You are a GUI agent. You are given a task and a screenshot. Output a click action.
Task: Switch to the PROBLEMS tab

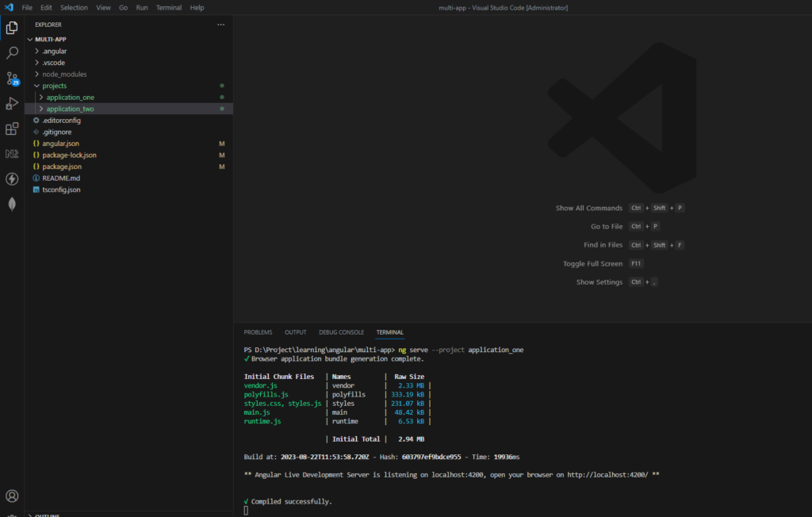pos(258,331)
